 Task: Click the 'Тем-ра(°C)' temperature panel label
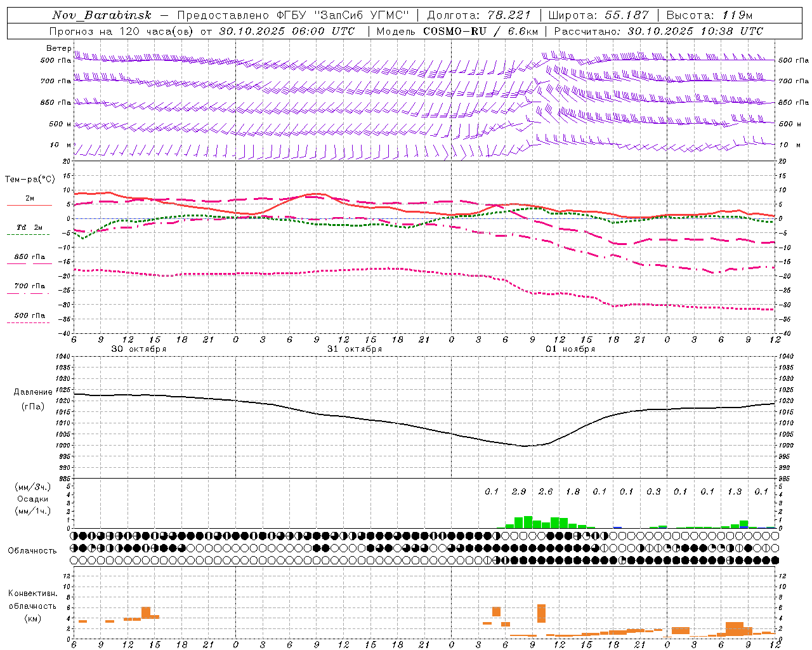(x=30, y=180)
